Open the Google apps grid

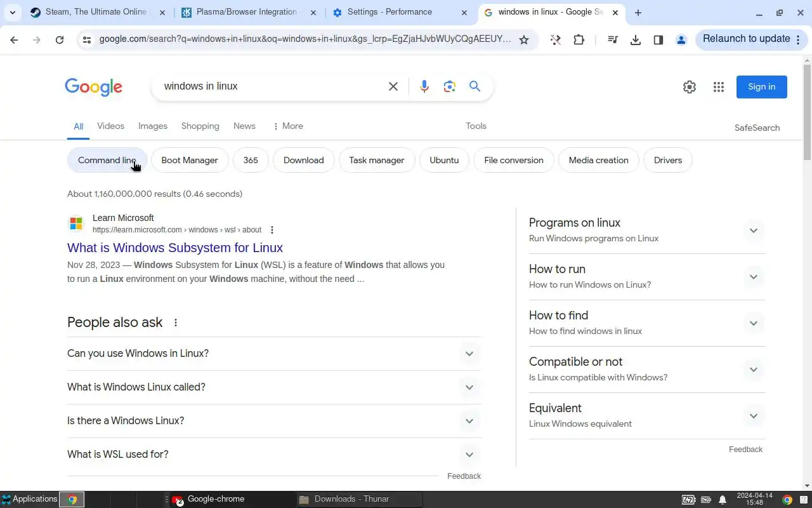pos(719,87)
